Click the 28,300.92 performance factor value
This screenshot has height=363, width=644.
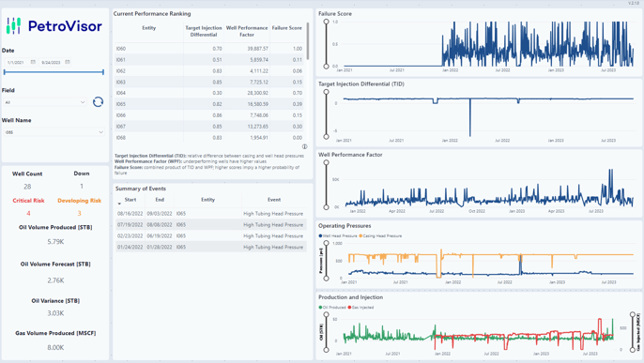258,93
